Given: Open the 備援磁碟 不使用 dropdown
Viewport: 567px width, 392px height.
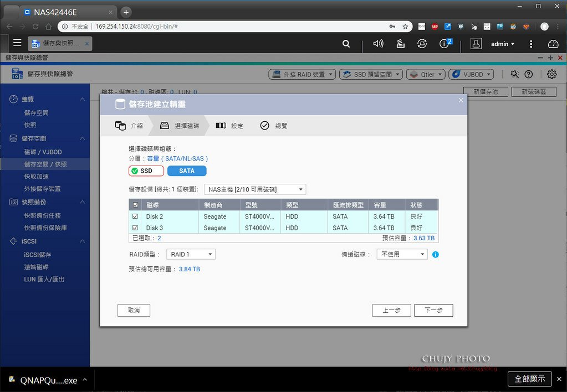Looking at the screenshot, I should 402,254.
